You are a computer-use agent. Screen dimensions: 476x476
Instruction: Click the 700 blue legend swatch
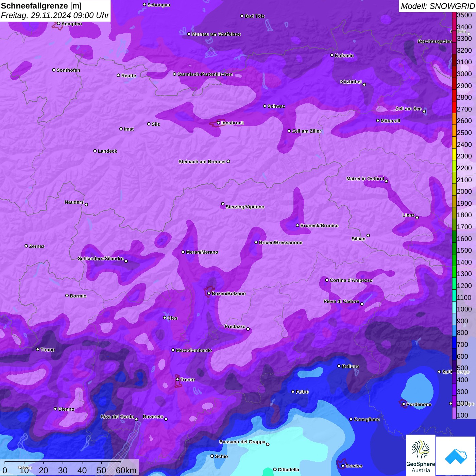tap(454, 343)
